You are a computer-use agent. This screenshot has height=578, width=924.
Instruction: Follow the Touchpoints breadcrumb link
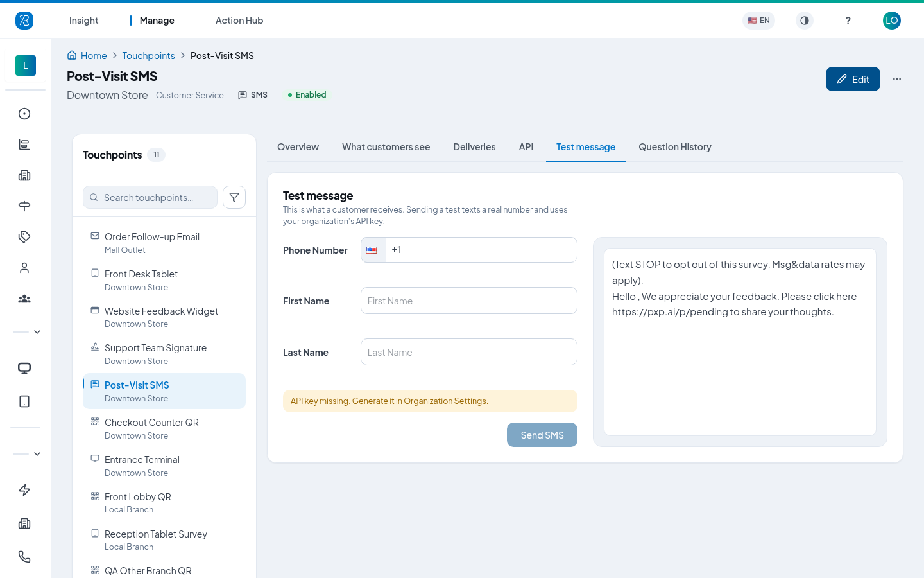(x=148, y=56)
